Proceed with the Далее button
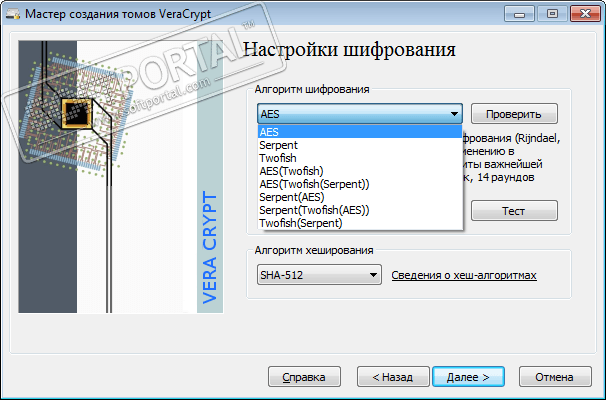Image resolution: width=606 pixels, height=400 pixels. click(468, 377)
